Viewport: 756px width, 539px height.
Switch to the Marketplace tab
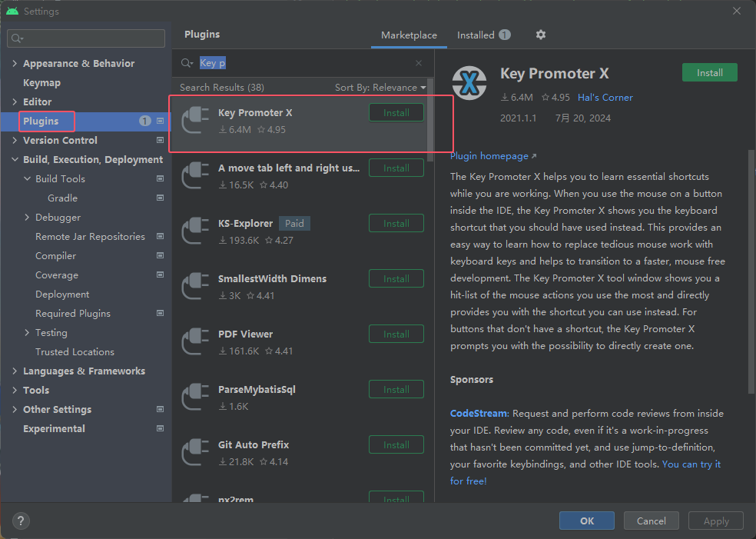[409, 35]
